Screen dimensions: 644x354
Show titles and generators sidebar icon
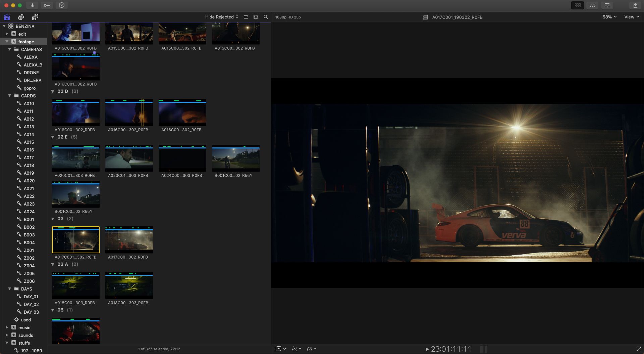point(35,17)
